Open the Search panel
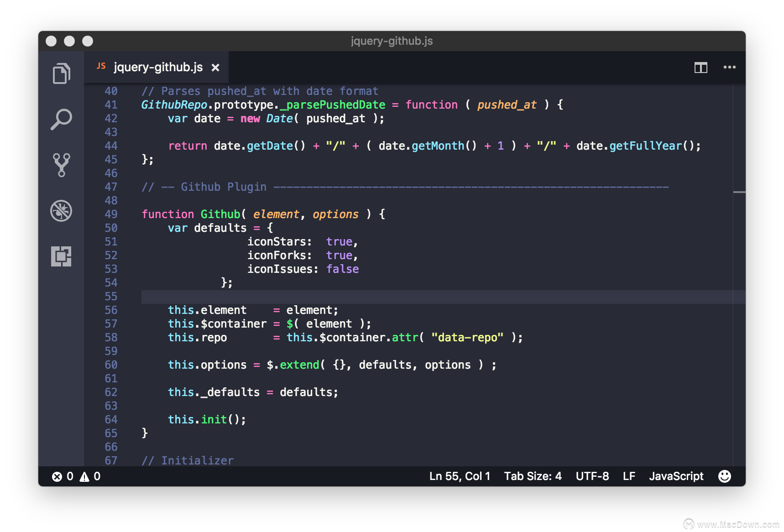The width and height of the screenshot is (784, 532). [x=61, y=119]
